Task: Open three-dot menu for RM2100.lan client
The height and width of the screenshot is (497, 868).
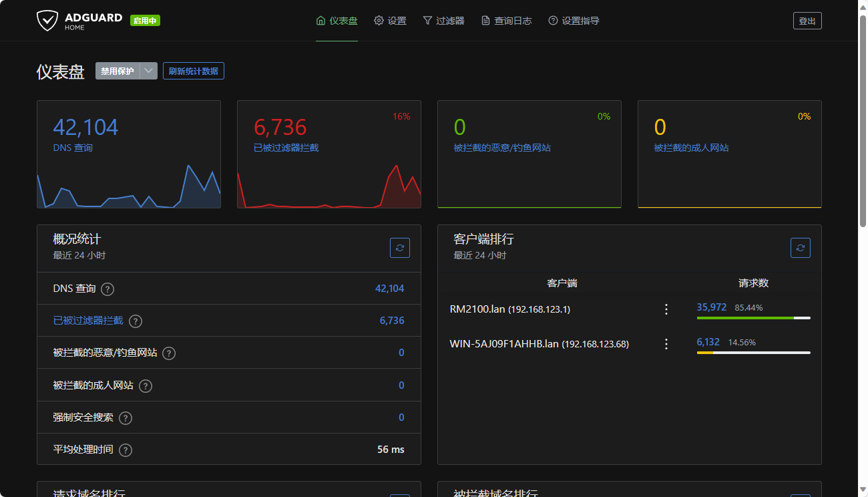Action: coord(666,309)
